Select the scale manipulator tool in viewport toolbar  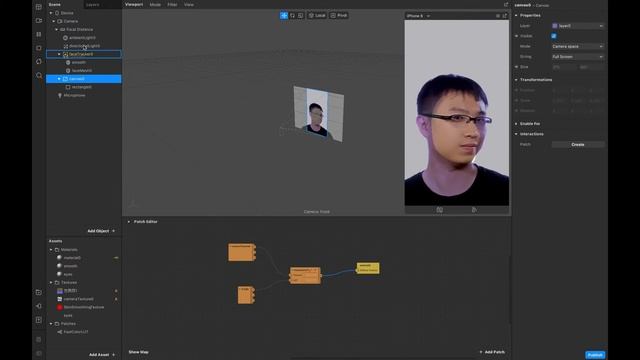tap(301, 16)
